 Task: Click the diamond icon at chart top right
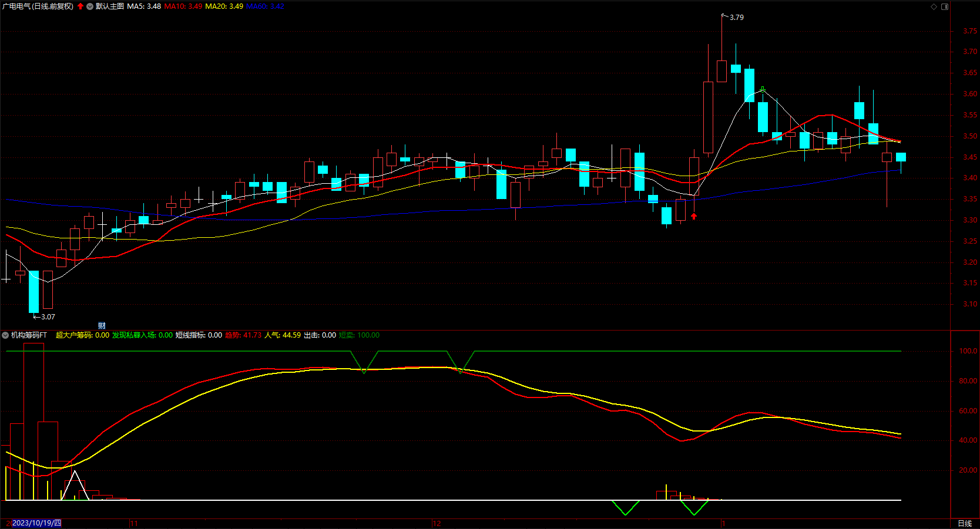(x=934, y=6)
